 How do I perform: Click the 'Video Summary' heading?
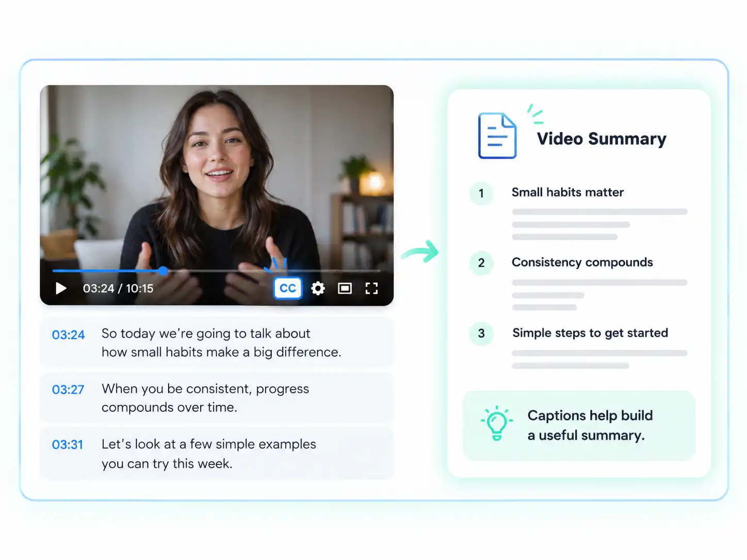[602, 139]
